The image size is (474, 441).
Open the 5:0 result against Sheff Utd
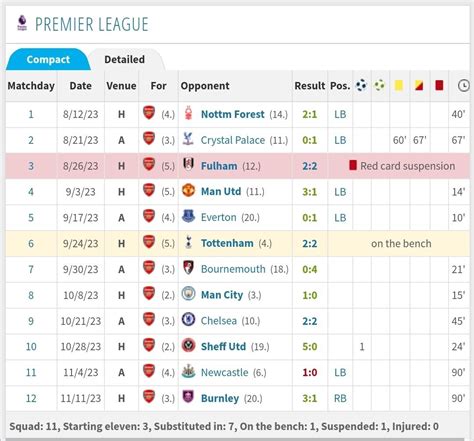click(310, 347)
